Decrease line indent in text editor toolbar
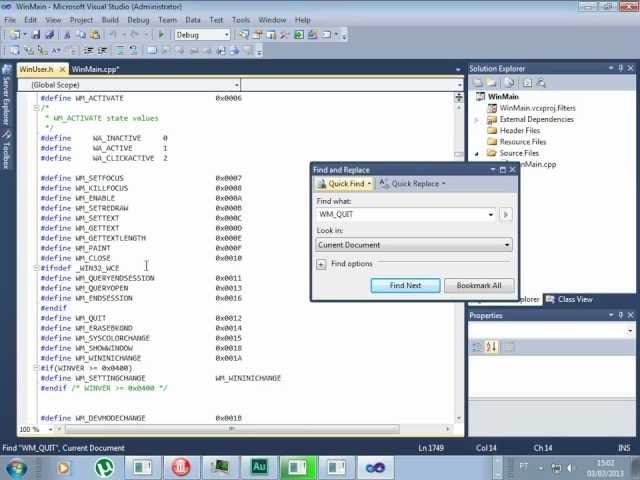Viewport: 640px width, 480px height. (89, 51)
